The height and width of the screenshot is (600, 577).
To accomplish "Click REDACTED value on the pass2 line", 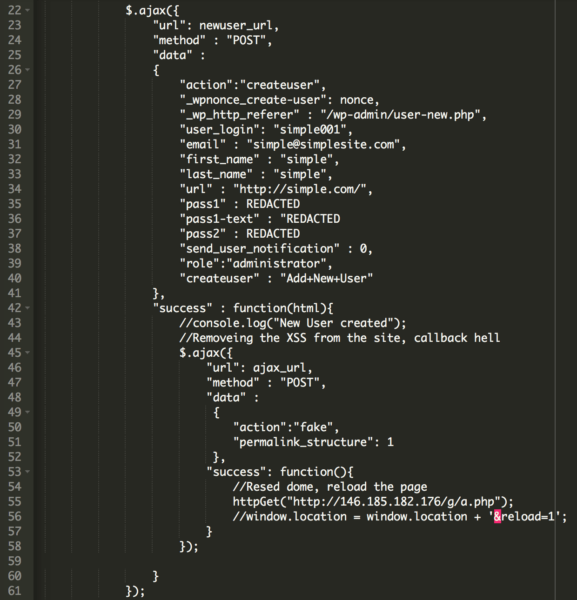I will click(273, 234).
